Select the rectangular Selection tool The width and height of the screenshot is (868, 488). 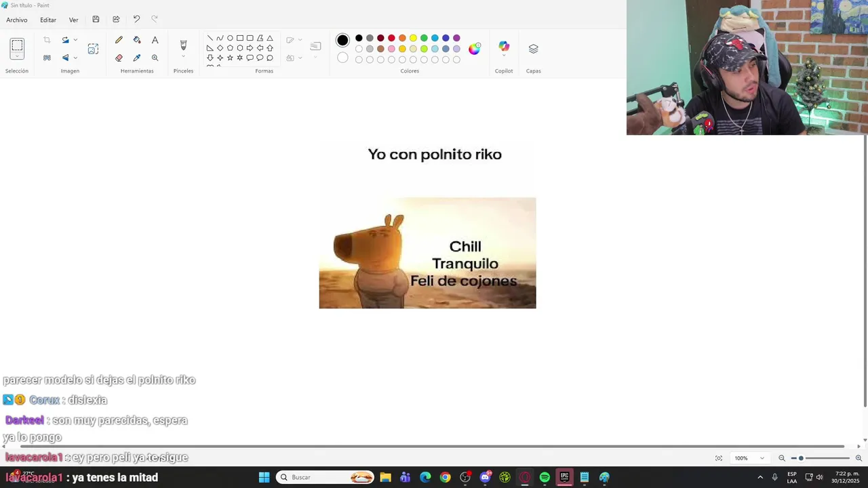click(x=17, y=45)
